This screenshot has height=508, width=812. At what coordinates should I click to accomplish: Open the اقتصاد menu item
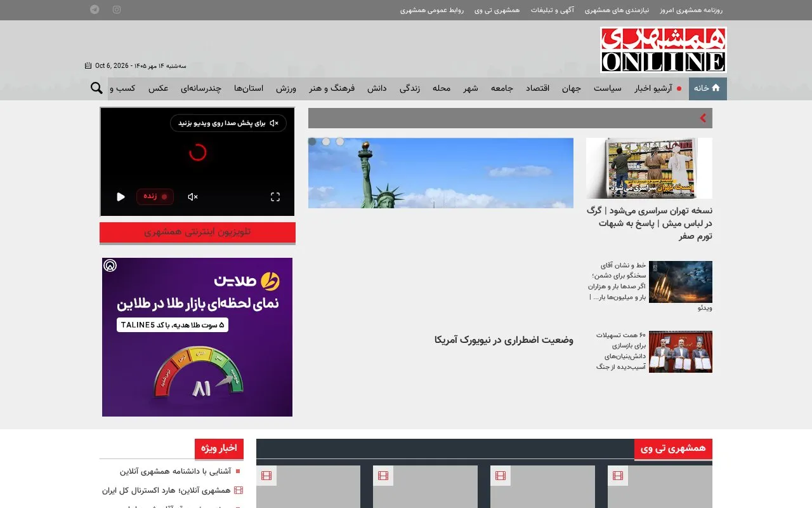pos(538,89)
